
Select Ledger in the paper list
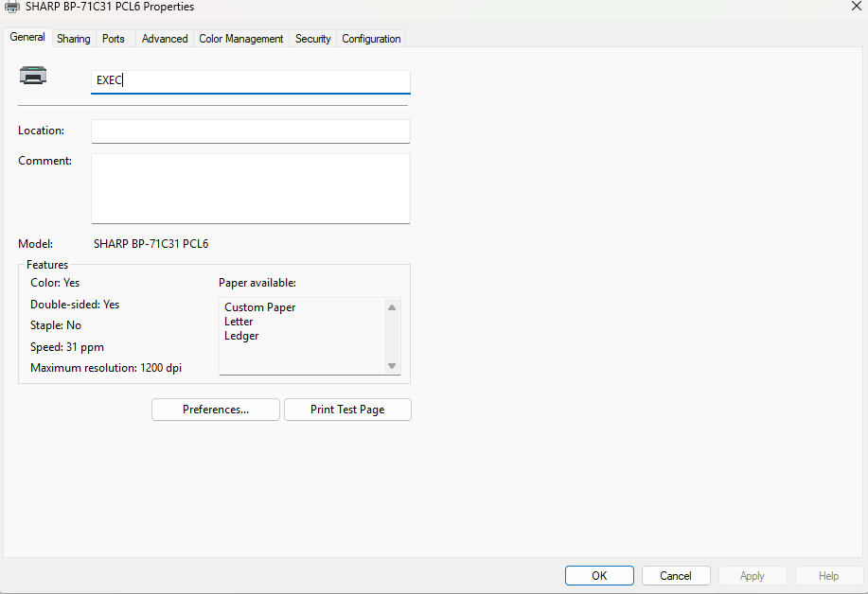point(241,336)
